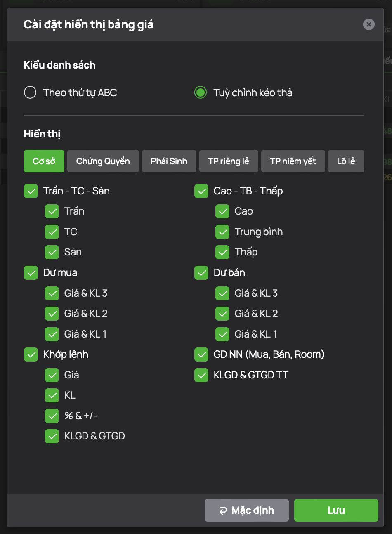Screen dimensions: 392x534
Task: Select the Lô lẻ tab
Action: point(346,161)
